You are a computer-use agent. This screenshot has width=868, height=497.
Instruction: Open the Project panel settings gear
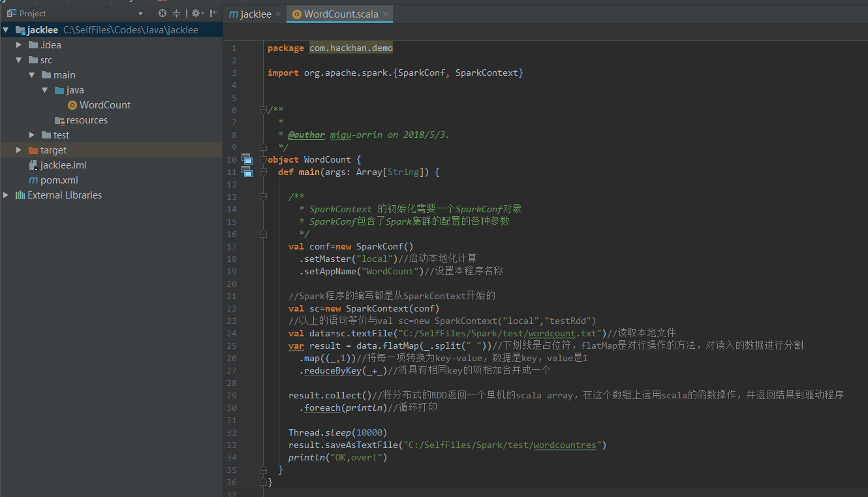195,13
